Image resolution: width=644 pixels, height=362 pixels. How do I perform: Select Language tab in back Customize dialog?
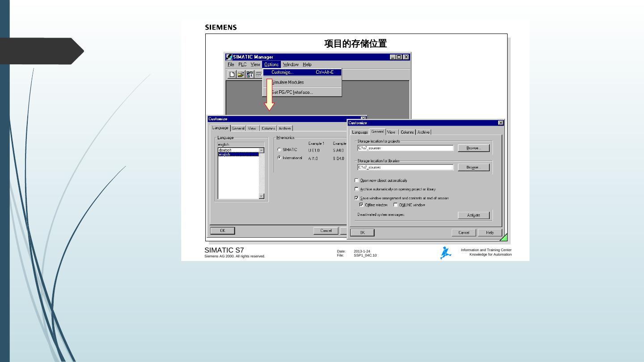tap(220, 128)
